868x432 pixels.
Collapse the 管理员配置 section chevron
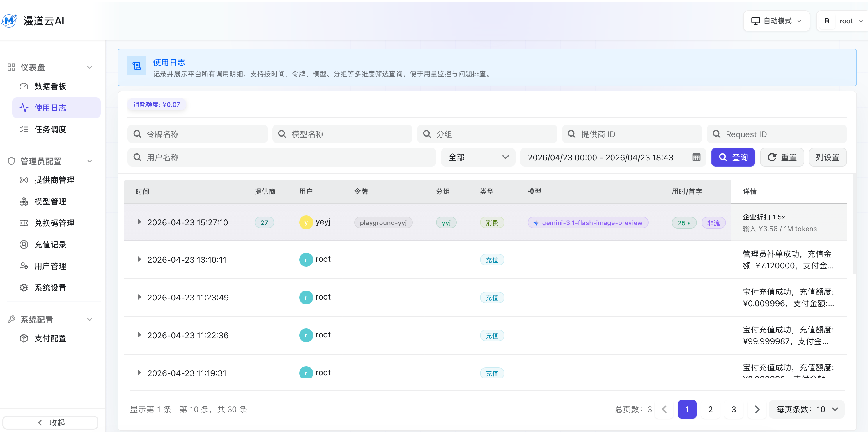point(90,161)
